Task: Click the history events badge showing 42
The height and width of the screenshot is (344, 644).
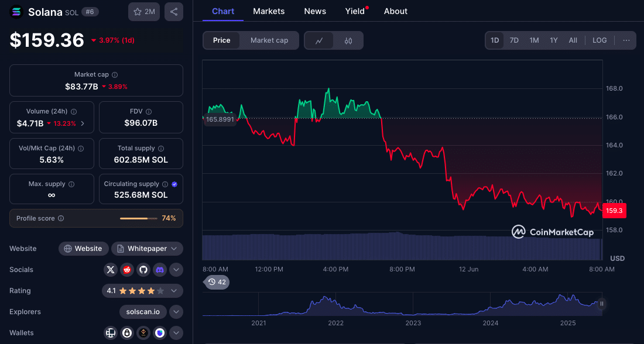Action: point(217,282)
